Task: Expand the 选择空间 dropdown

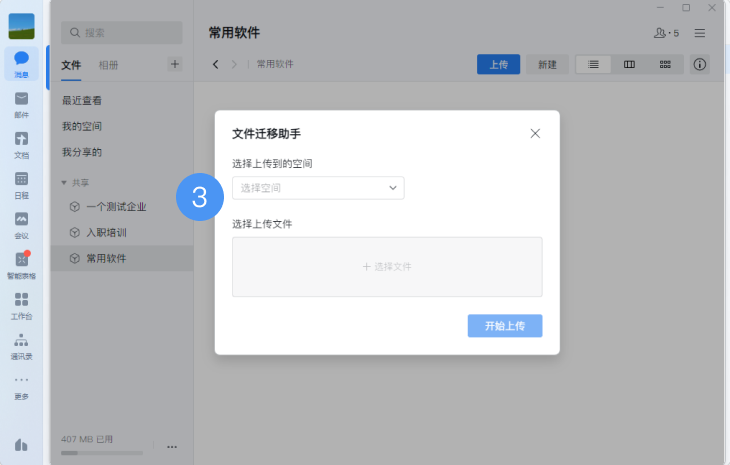Action: pyautogui.click(x=318, y=188)
